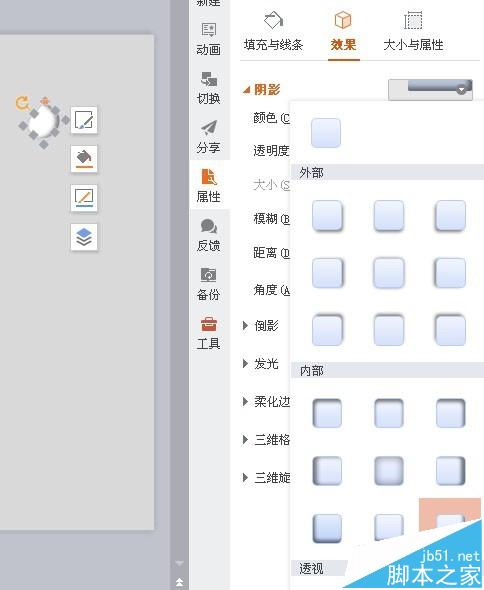
Task: Click the 透明度 label in shadow settings
Action: click(x=271, y=151)
